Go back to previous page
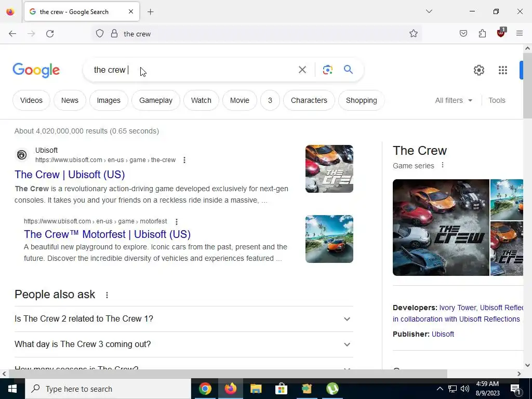This screenshot has height=399, width=532. coord(12,34)
